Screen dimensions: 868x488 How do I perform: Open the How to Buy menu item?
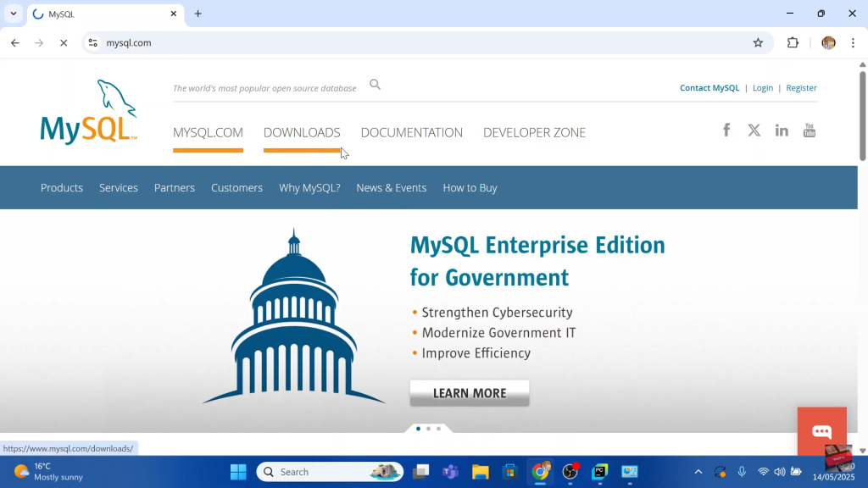pyautogui.click(x=470, y=188)
